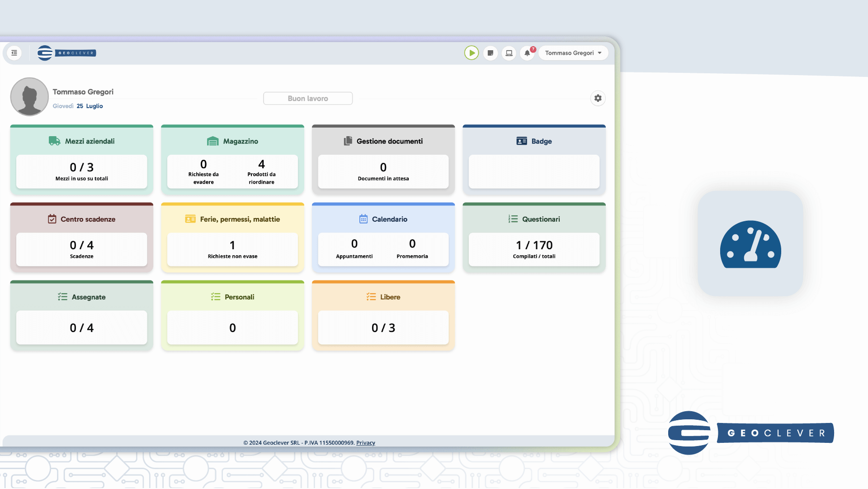Click the footer copyright 2024 Geoclever SRL text
Screen dimensions: 868x489
298,443
